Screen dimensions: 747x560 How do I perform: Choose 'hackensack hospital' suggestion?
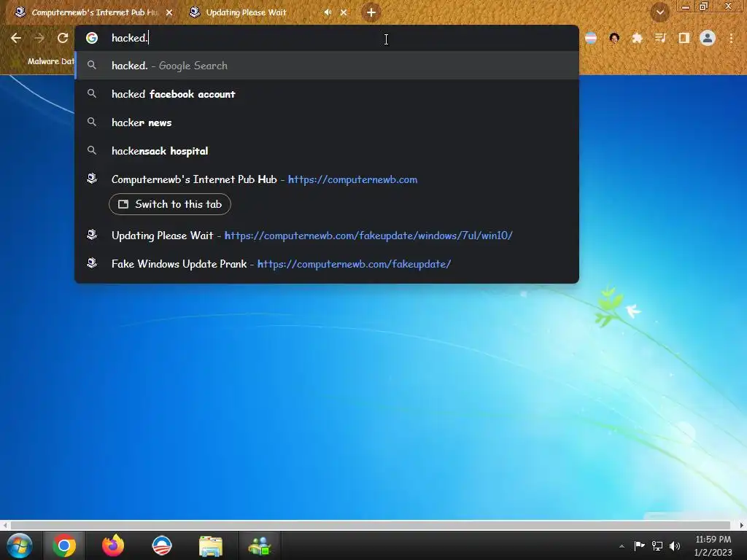pyautogui.click(x=327, y=151)
